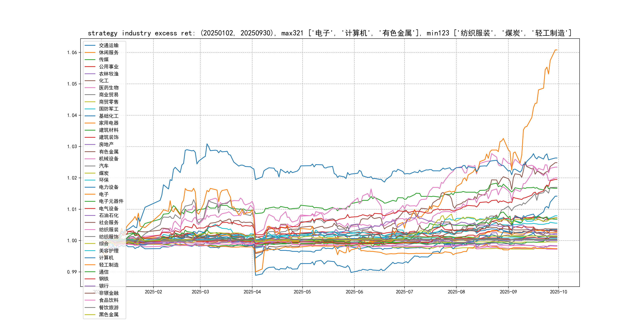Click the 国防军工 legend label
Image resolution: width=644 pixels, height=322 pixels.
(109, 109)
